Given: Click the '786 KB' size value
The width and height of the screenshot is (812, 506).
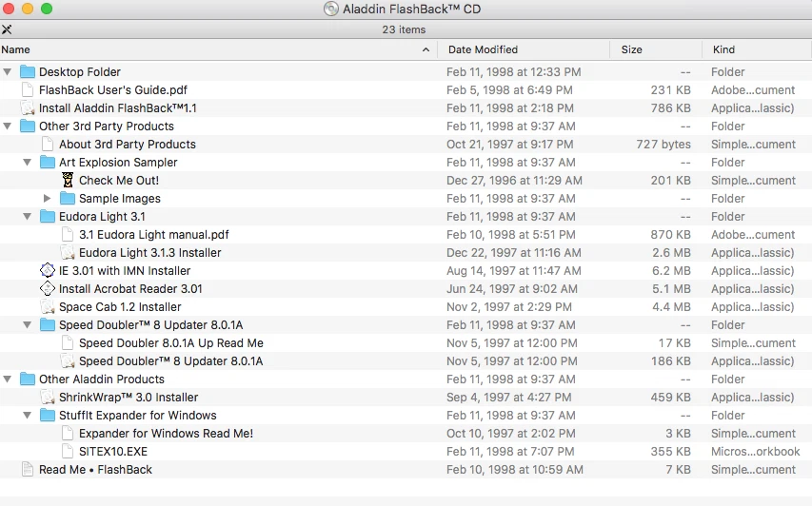Looking at the screenshot, I should click(670, 108).
